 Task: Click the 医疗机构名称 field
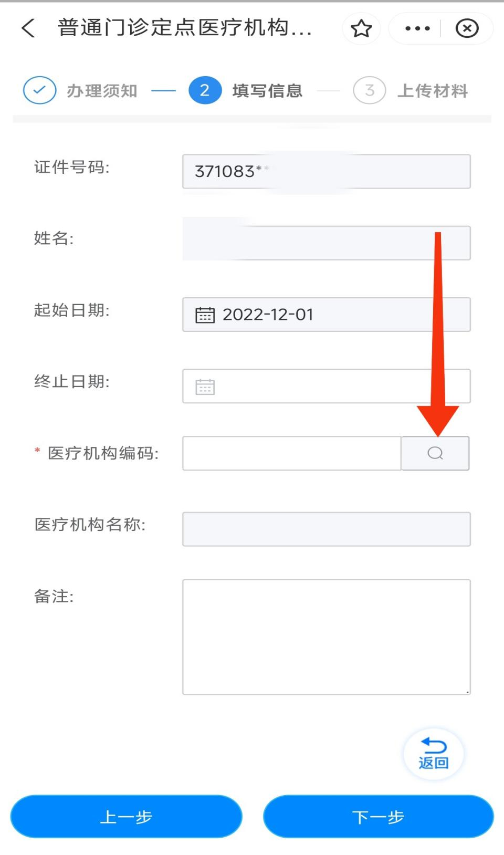[326, 529]
